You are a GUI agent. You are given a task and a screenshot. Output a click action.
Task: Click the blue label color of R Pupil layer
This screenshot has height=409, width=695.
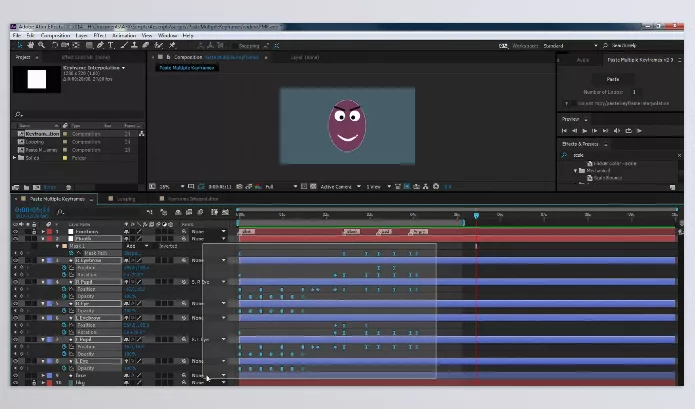(49, 282)
